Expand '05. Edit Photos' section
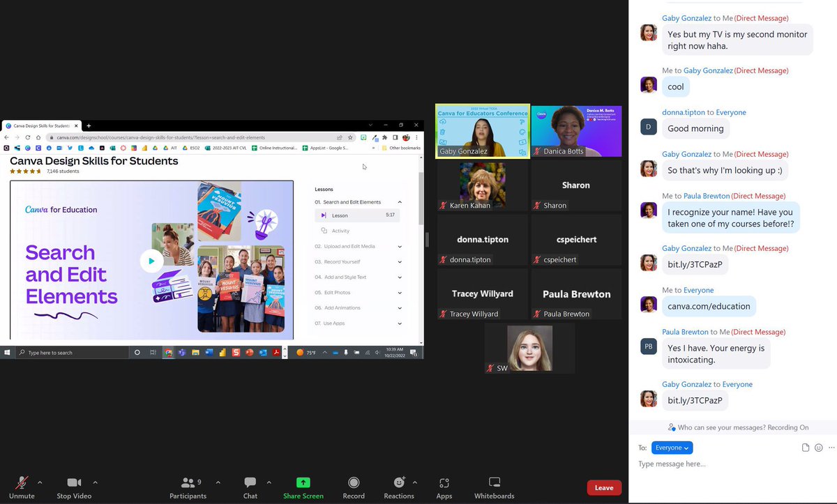The height and width of the screenshot is (504, 837). pyautogui.click(x=400, y=292)
